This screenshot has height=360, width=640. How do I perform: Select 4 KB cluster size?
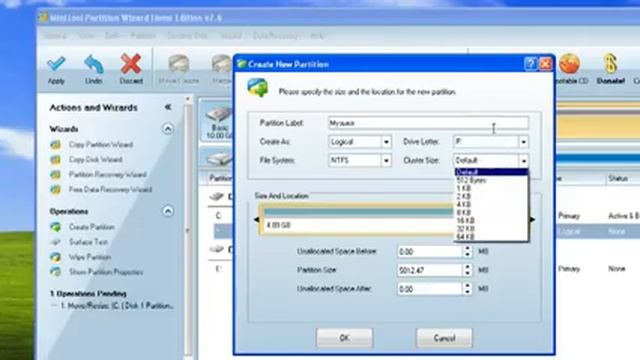pyautogui.click(x=491, y=204)
